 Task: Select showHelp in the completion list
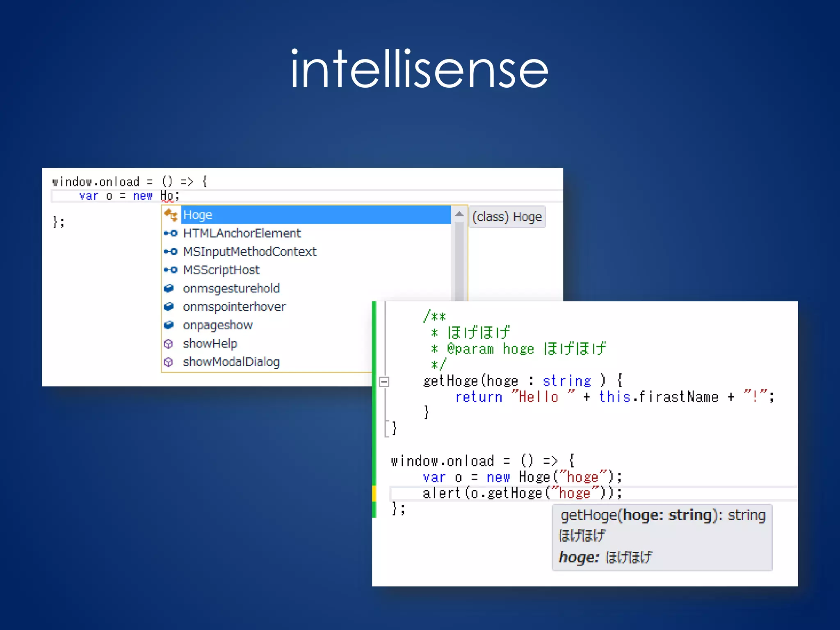[210, 343]
